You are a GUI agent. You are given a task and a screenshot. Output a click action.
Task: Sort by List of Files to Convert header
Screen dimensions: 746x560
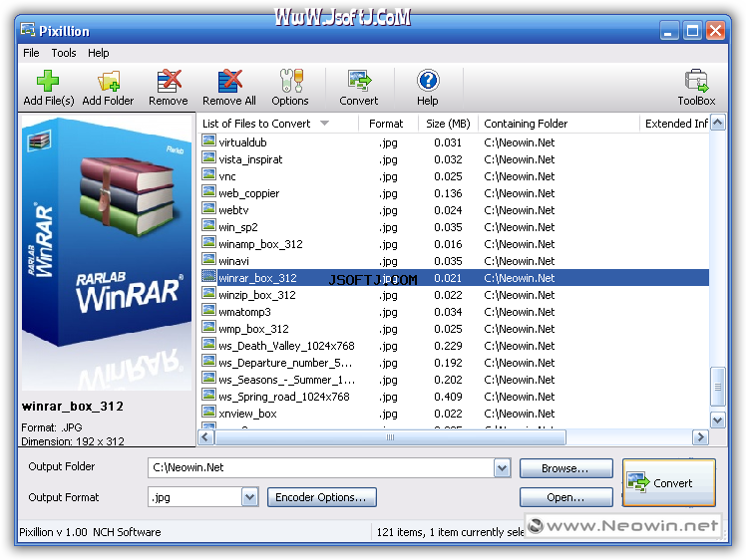[278, 124]
